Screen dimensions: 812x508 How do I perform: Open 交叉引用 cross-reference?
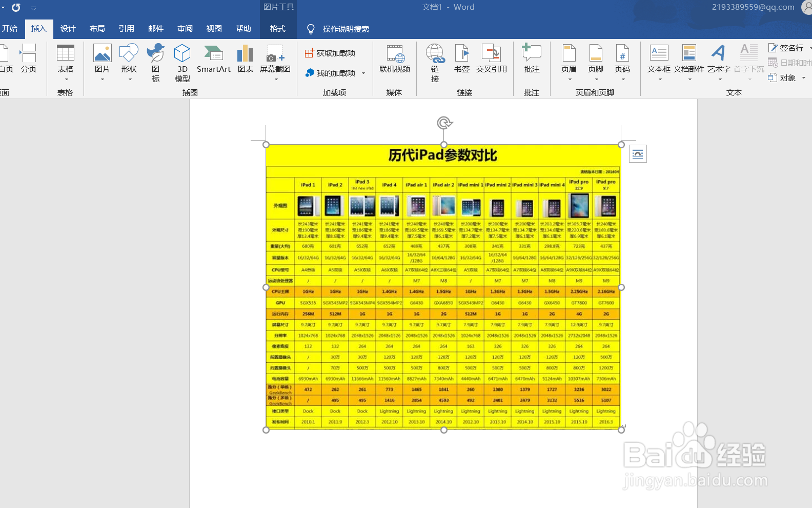click(x=492, y=58)
